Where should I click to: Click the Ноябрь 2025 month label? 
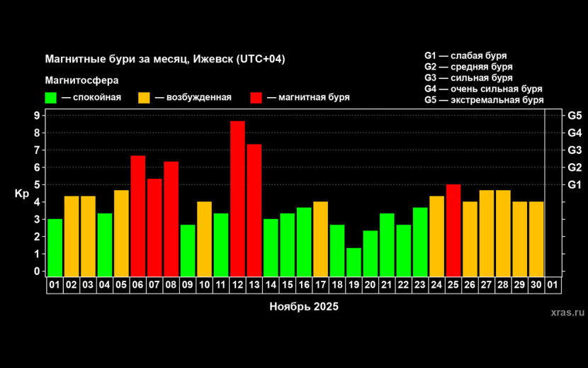[304, 307]
